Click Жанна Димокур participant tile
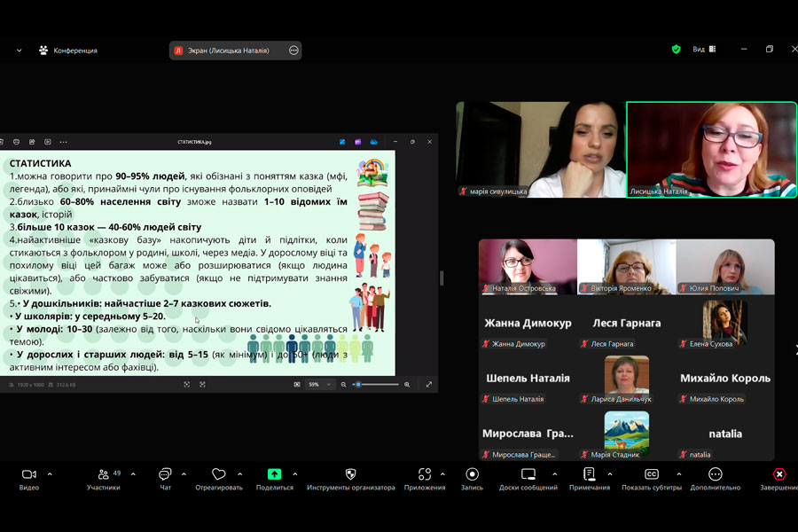Image resolution: width=798 pixels, height=532 pixels. pos(528,323)
